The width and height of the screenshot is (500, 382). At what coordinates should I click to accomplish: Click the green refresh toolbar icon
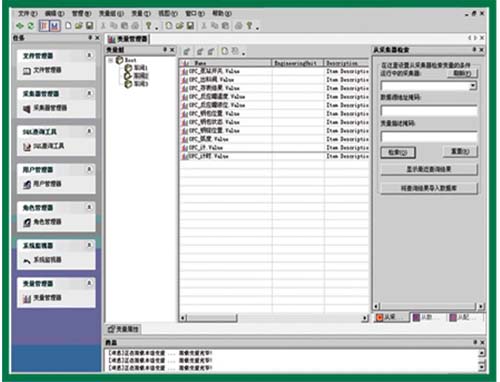pyautogui.click(x=31, y=26)
